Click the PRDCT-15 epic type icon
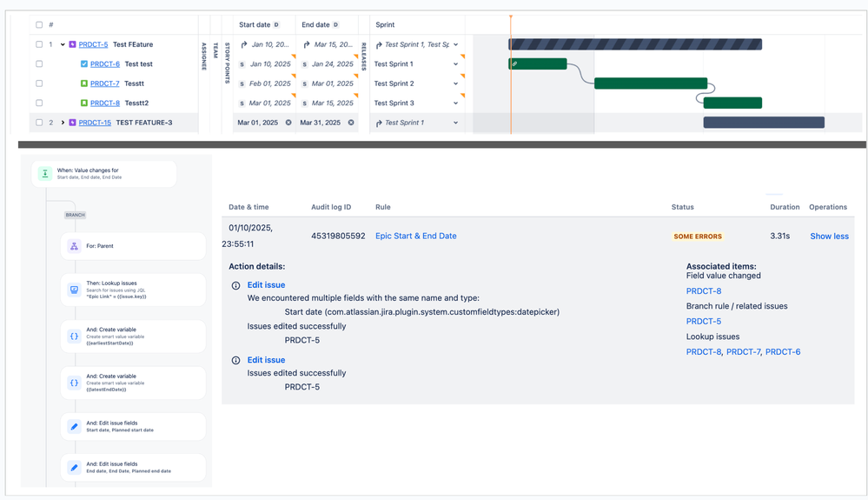 click(x=72, y=123)
